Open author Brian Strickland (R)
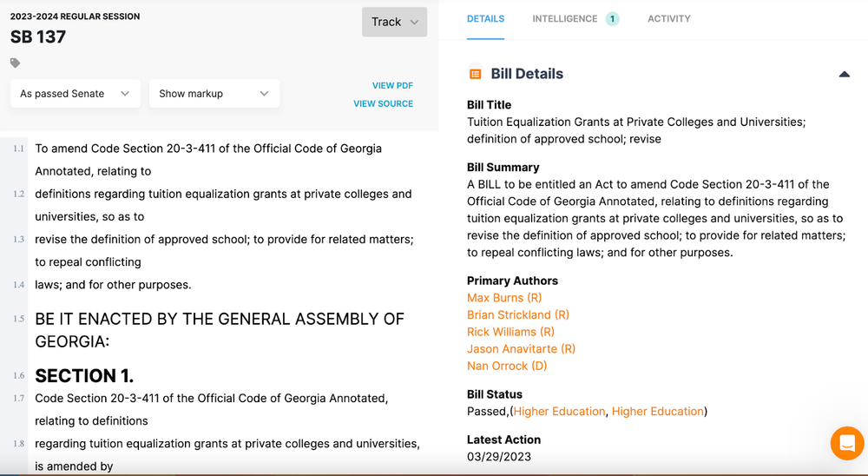 tap(518, 314)
